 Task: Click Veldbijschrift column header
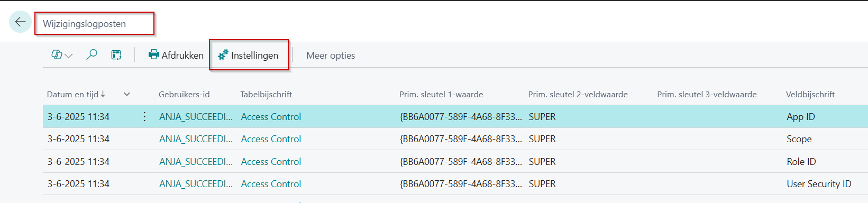(x=810, y=95)
